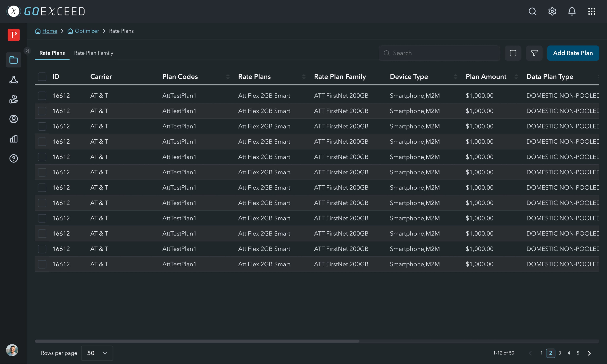Click ATT FirstNet 200GB in third row
Screen dimensions: 607x364
[341, 126]
